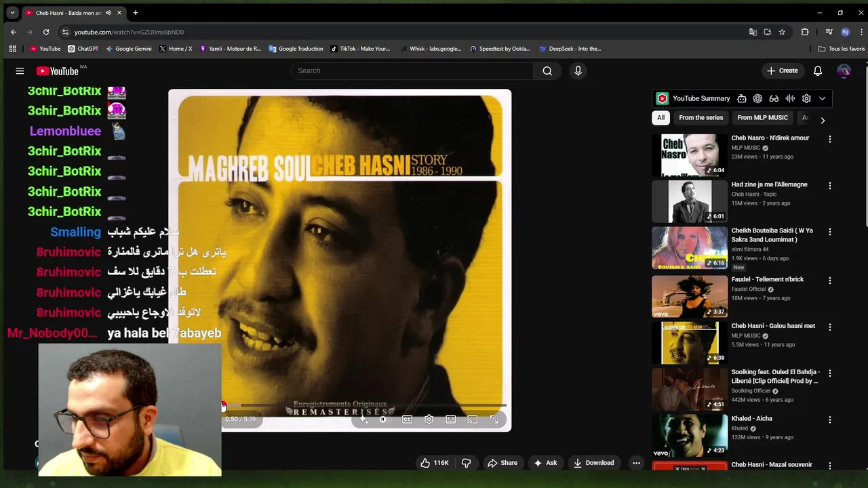This screenshot has height=488, width=868.
Task: Switch player to theater mode
Action: click(x=451, y=420)
